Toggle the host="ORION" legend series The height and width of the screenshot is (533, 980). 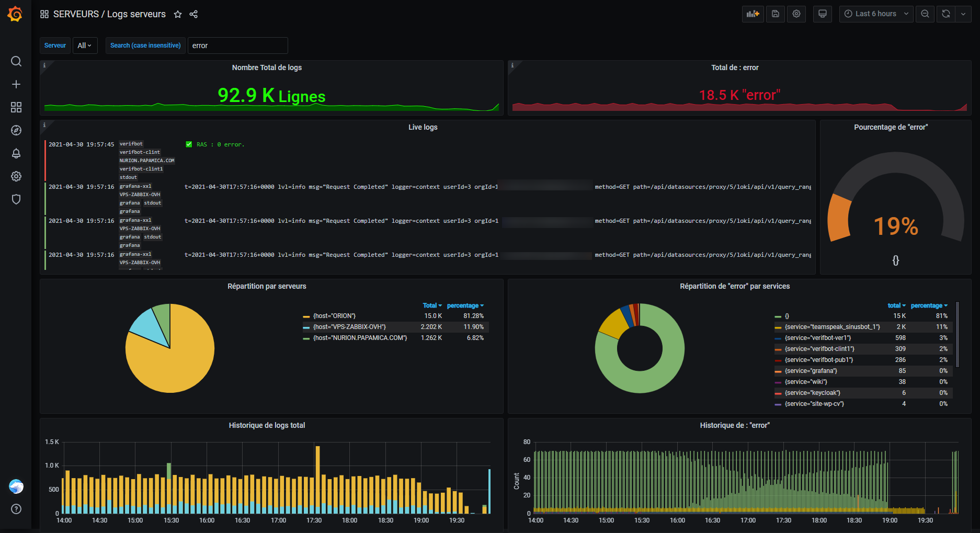334,316
